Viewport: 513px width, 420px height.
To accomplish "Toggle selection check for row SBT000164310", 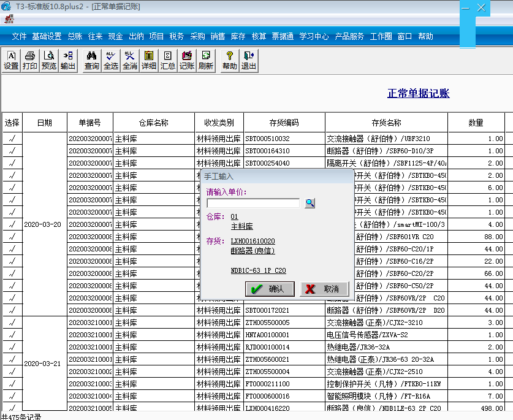I will click(12, 151).
